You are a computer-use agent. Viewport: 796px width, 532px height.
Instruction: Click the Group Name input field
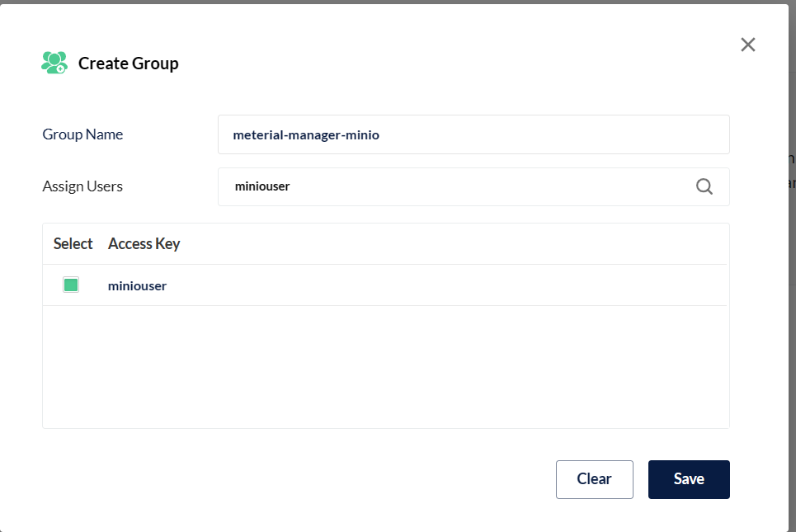(473, 134)
